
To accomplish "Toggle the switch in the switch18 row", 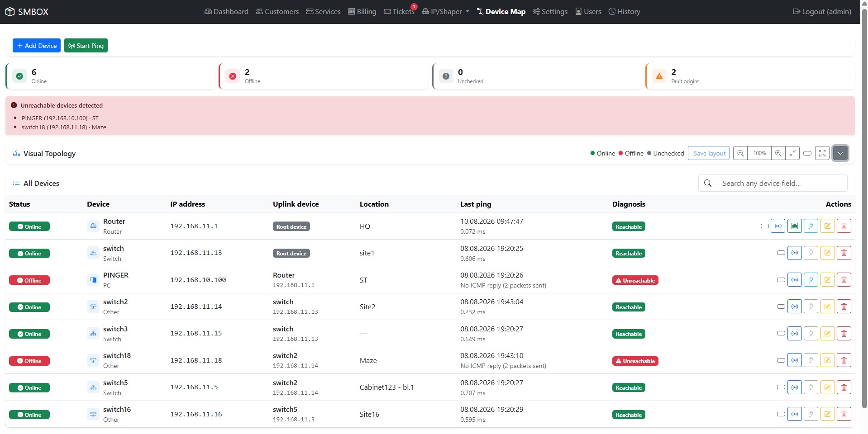I will 781,360.
